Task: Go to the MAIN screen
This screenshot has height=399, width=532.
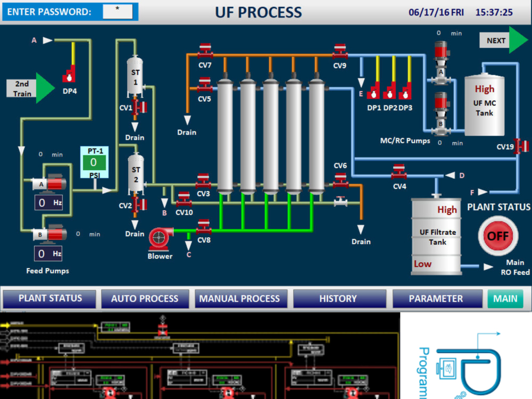Action: pos(505,298)
